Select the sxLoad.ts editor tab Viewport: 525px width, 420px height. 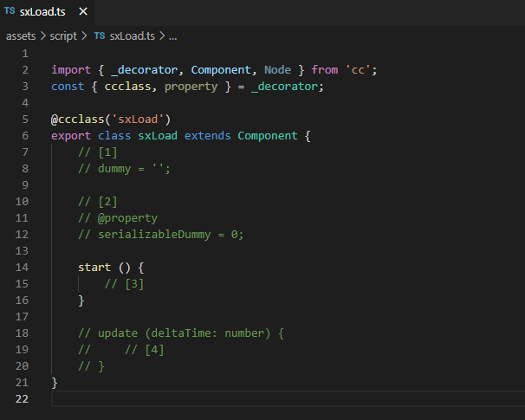click(47, 12)
